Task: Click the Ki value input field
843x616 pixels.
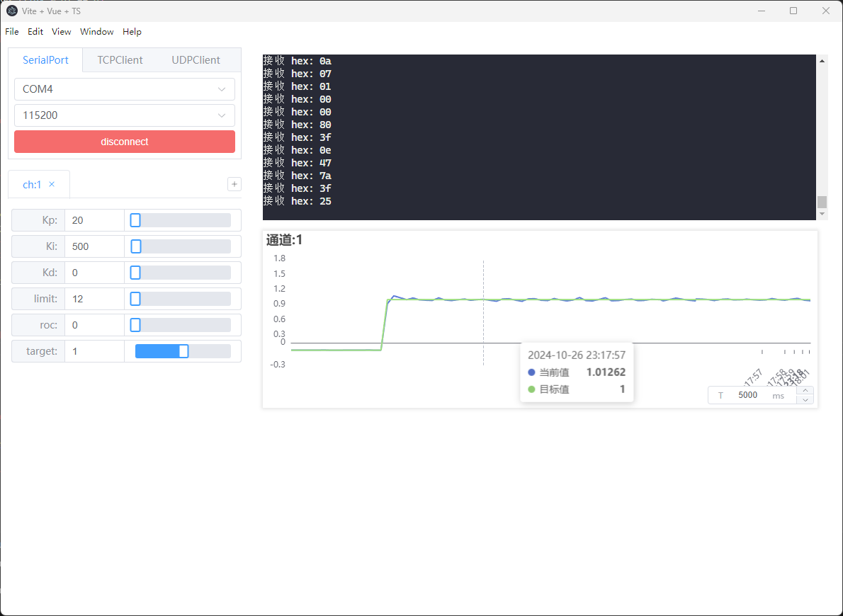Action: click(x=94, y=246)
